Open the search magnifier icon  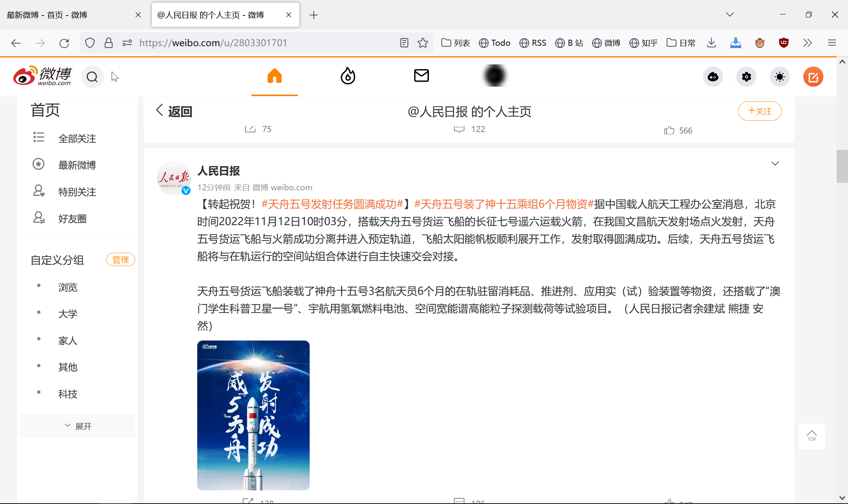click(92, 76)
